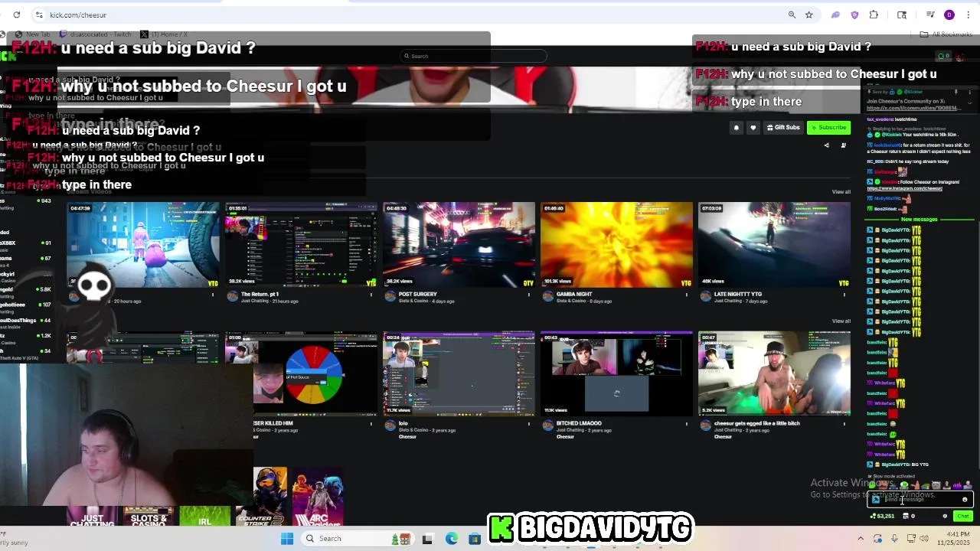This screenshot has width=980, height=551.
Task: Show hidden tray icons chevron
Action: (x=861, y=539)
